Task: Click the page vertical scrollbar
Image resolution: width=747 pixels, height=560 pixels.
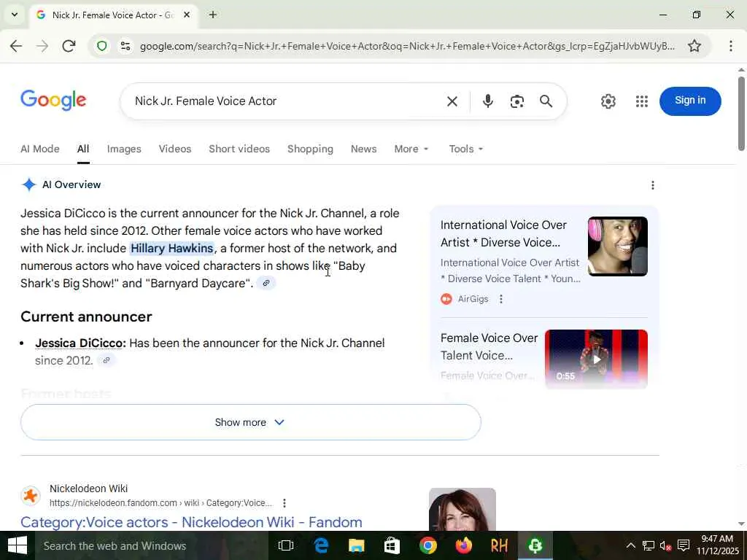Action: click(741, 113)
